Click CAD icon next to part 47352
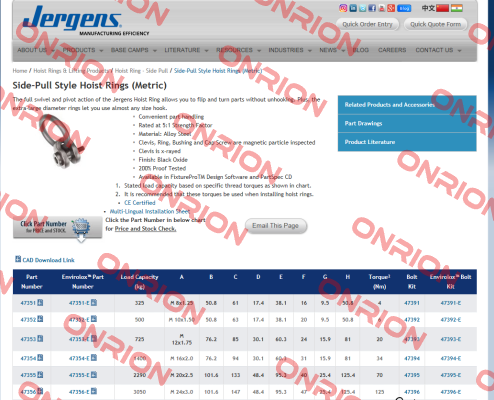Screen dimensions: 494x400 coord(40,319)
